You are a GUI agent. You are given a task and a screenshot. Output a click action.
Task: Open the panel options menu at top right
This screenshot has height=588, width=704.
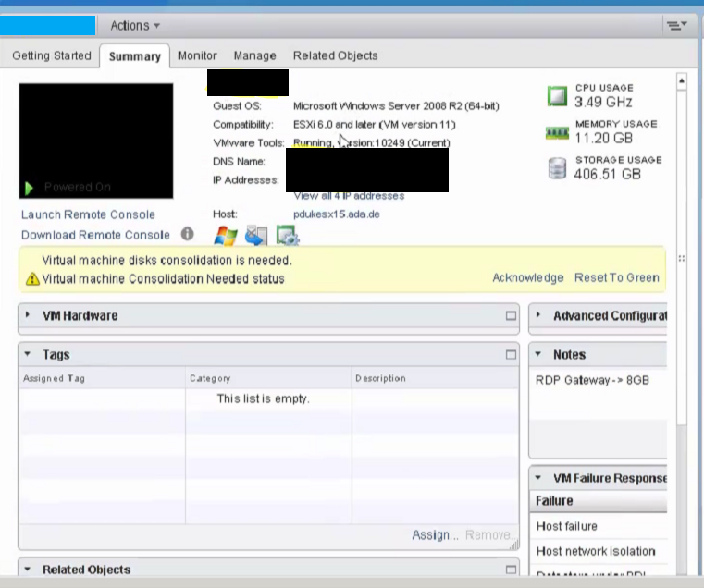(678, 25)
